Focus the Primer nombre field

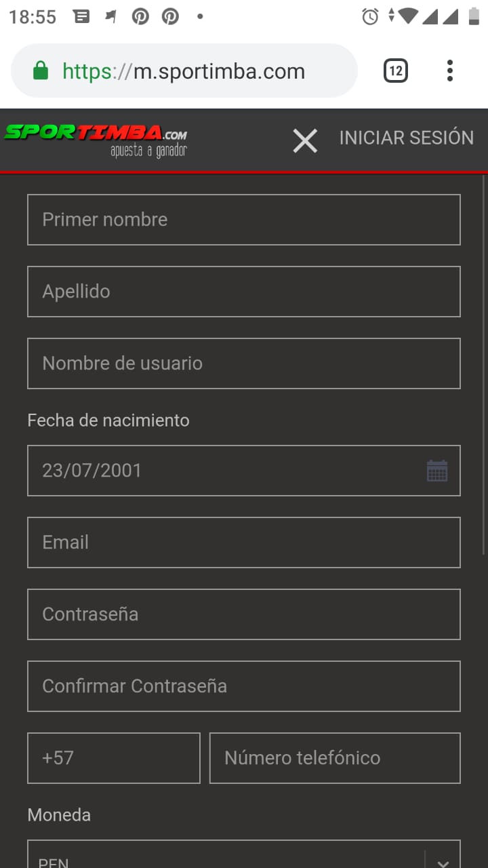pyautogui.click(x=244, y=220)
